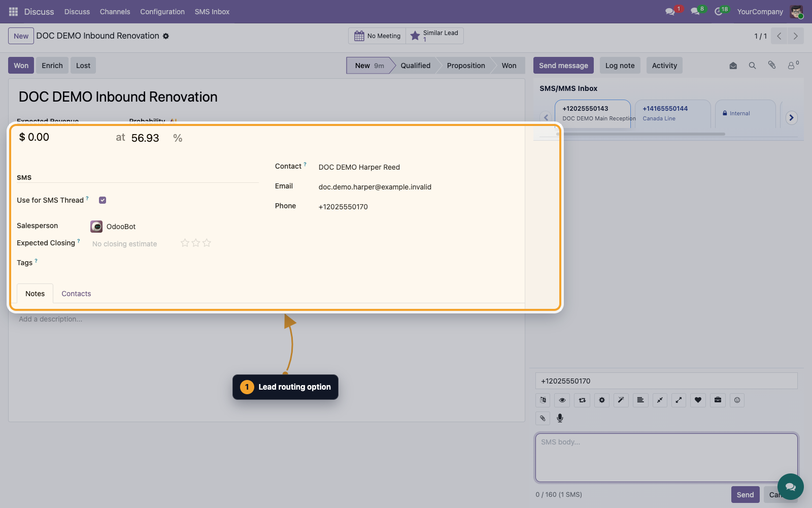Viewport: 812px width, 508px height.
Task: Click the briefcase icon in the SMS toolbar
Action: (718, 400)
